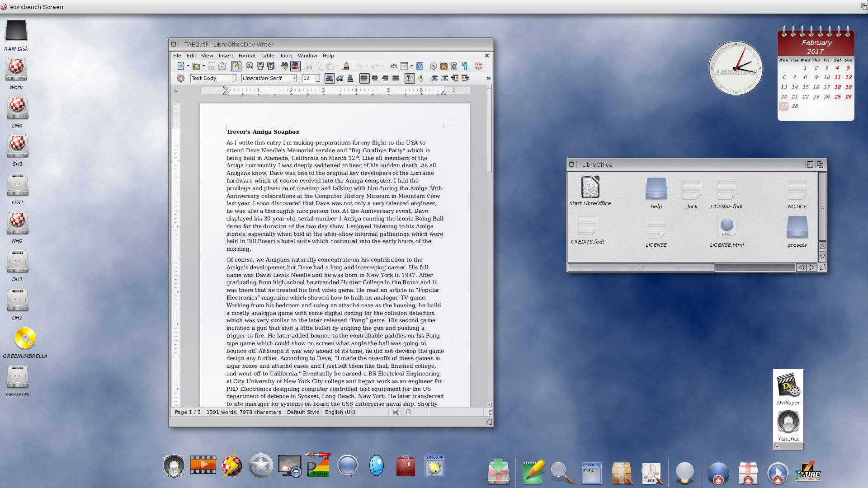Enable Right-to-Left text direction
The width and height of the screenshot is (868, 488).
[420, 78]
